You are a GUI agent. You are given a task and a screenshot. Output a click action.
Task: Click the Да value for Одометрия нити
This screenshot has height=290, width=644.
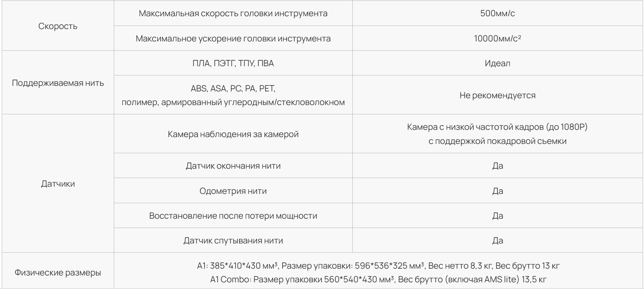497,191
